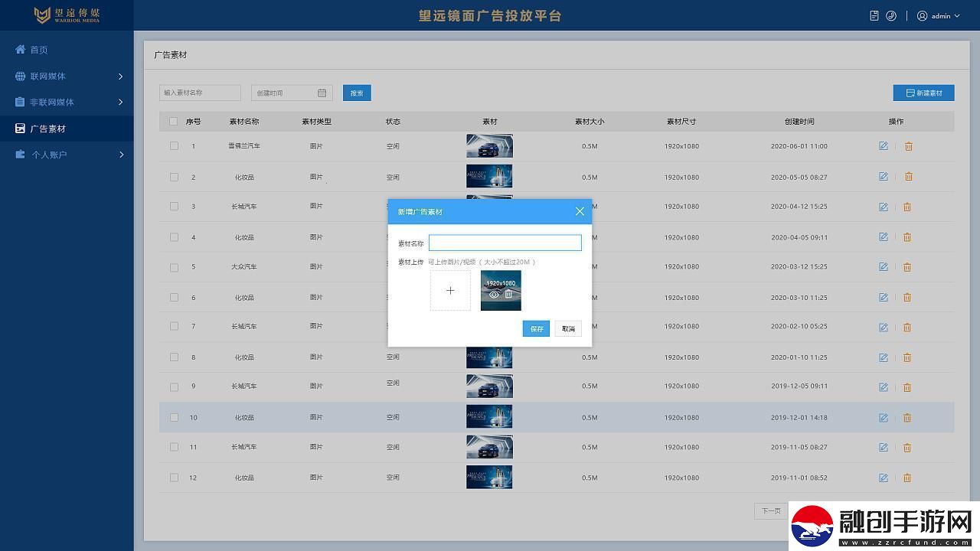Expand the 非联网媒体 sidebar submenu arrow
The width and height of the screenshot is (980, 551).
(121, 102)
